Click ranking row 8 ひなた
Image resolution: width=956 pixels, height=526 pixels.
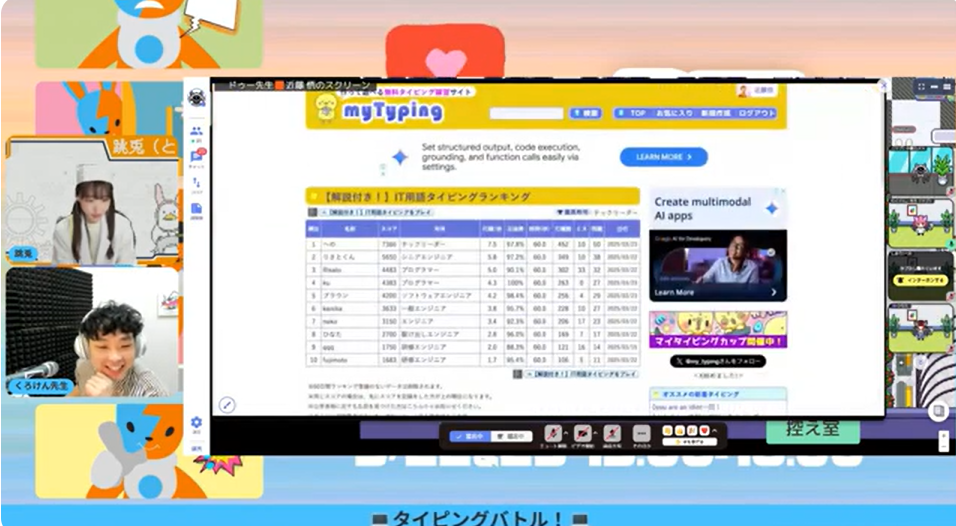473,334
